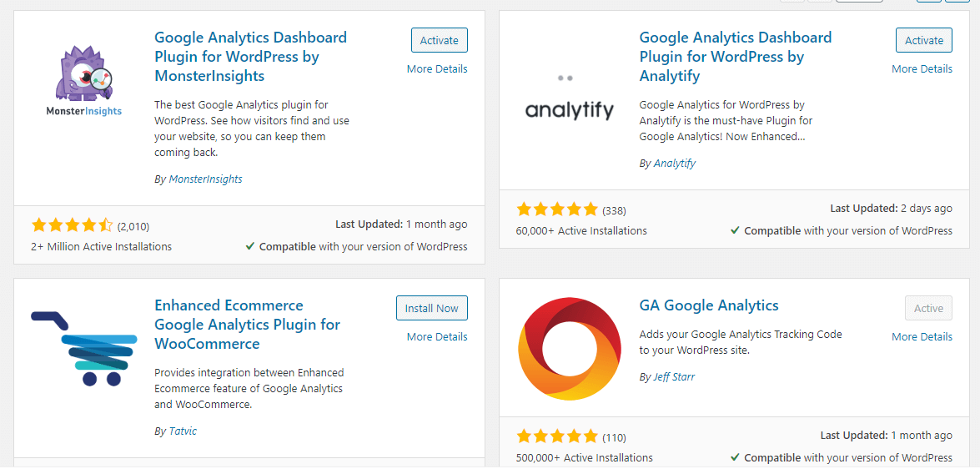The height and width of the screenshot is (469, 980).
Task: Open More Details for GA Google Analytics
Action: [922, 336]
